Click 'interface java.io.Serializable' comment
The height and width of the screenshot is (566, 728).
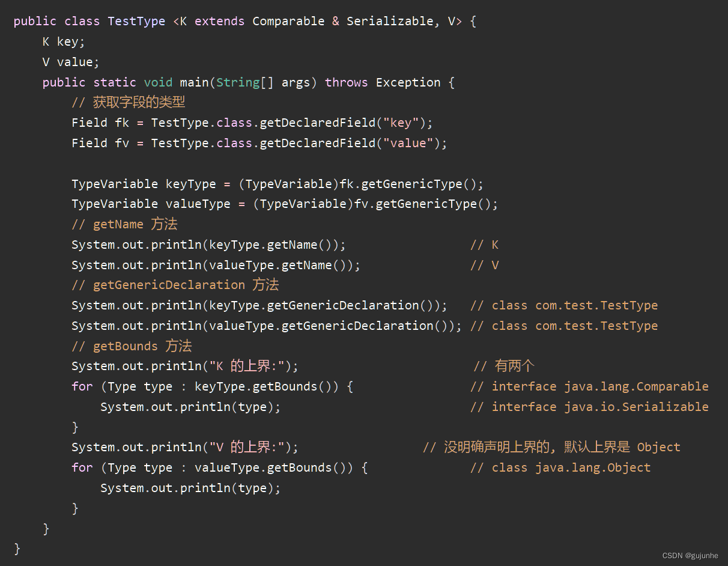pos(599,407)
